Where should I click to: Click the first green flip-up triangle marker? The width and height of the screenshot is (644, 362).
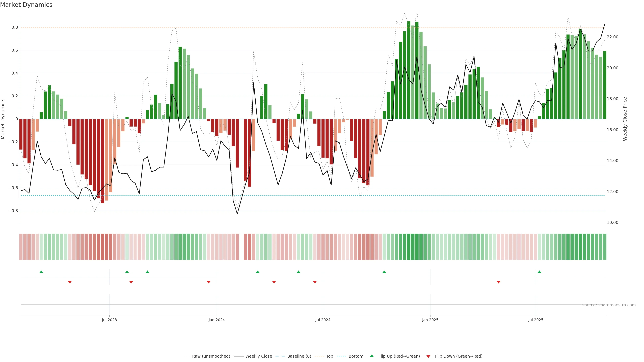[x=41, y=272]
